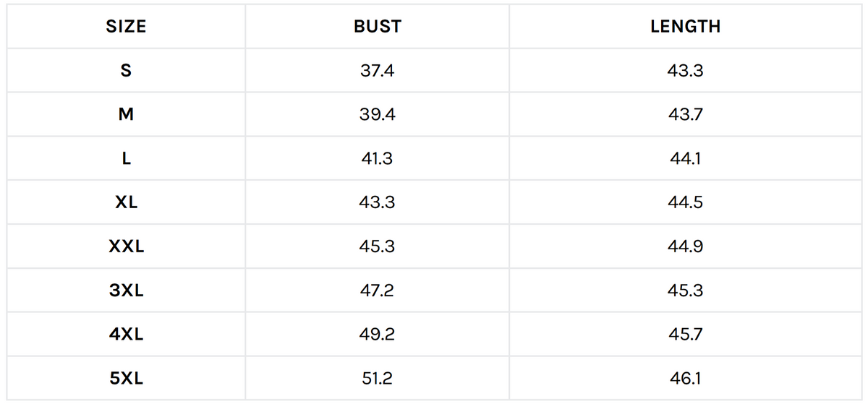Click bust value 39.4

pos(377,115)
